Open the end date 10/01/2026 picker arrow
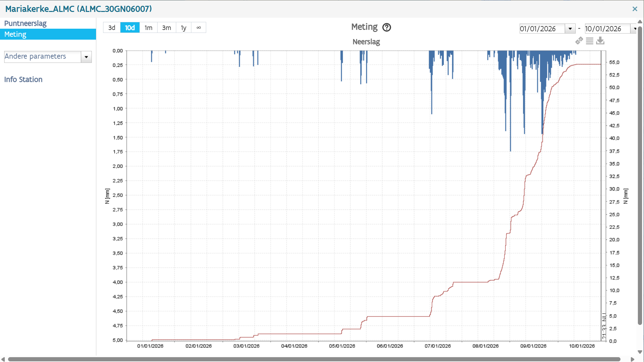The image size is (644, 362). [634, 29]
